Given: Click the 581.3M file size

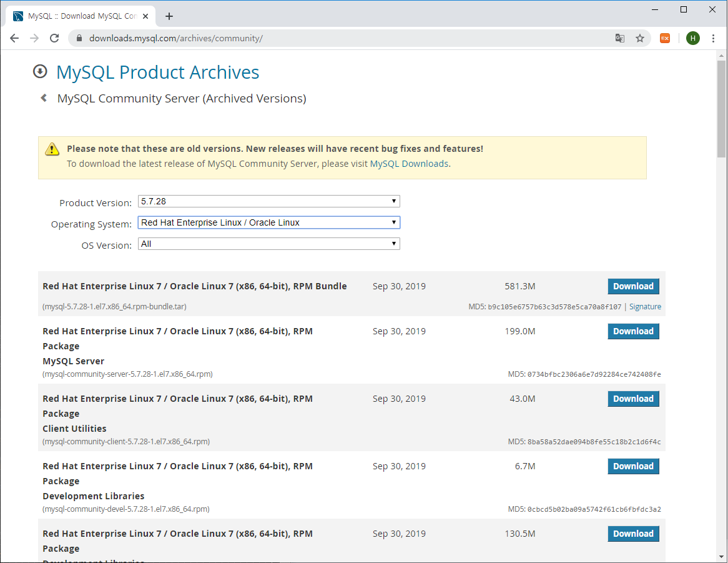Looking at the screenshot, I should tap(520, 286).
